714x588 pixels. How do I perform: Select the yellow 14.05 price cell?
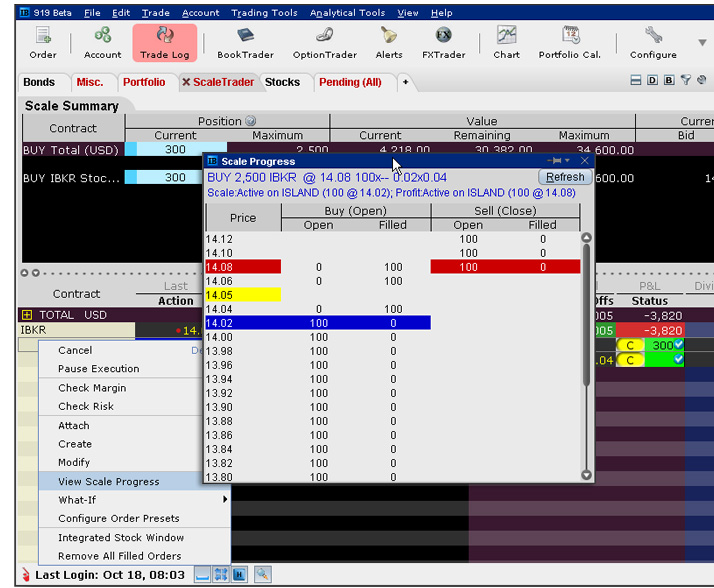coord(243,295)
